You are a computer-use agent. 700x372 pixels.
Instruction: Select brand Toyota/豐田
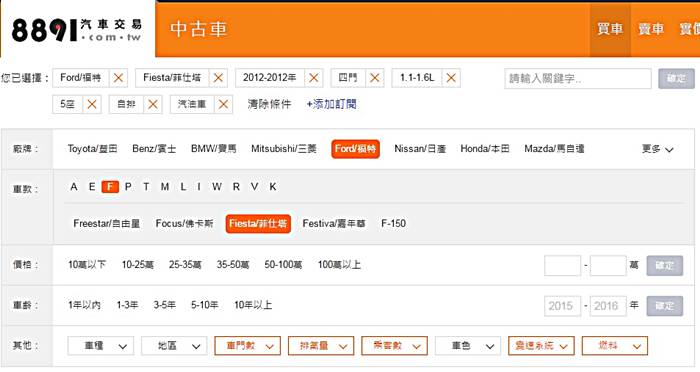click(x=92, y=149)
